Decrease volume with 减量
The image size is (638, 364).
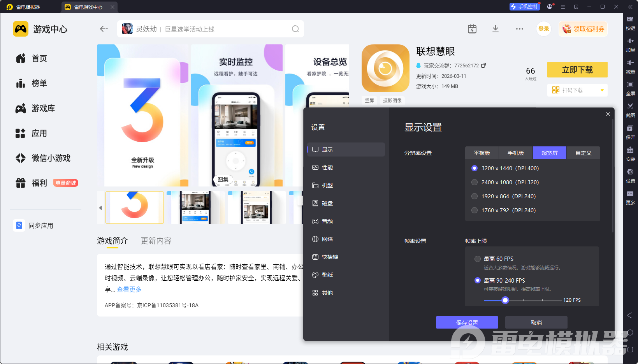pyautogui.click(x=631, y=67)
